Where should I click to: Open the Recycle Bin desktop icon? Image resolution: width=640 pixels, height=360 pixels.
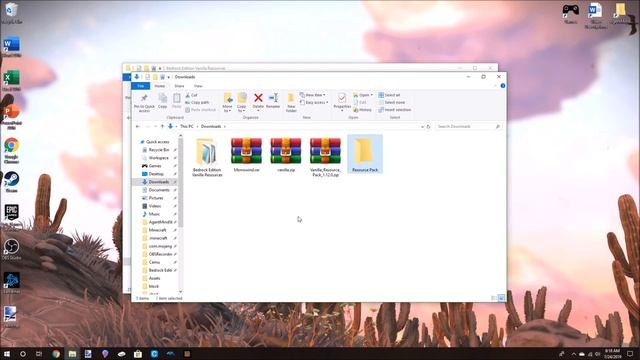[x=11, y=13]
